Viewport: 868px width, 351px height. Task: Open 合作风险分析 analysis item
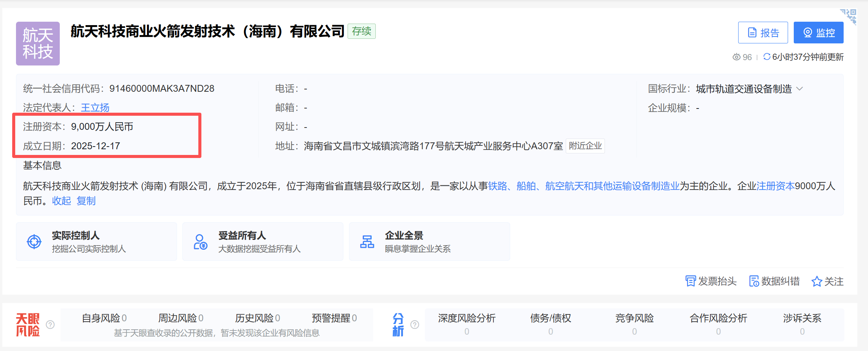click(718, 324)
